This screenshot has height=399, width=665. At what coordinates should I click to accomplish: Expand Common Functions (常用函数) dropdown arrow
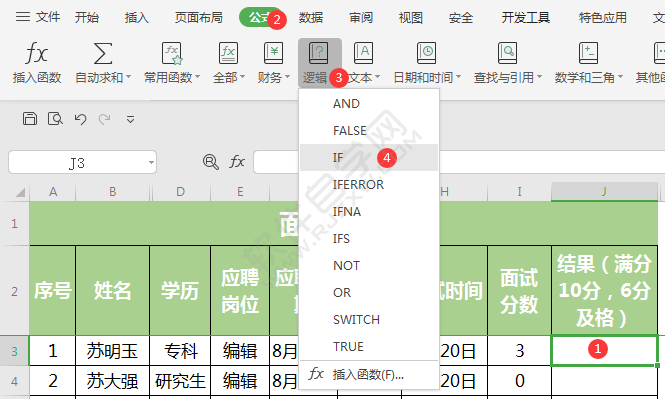[197, 78]
